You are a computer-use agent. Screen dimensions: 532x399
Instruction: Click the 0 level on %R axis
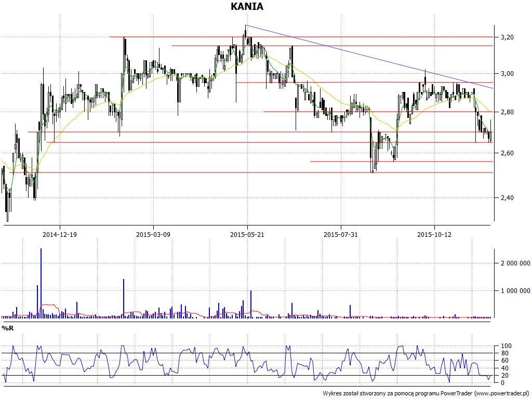point(503,383)
